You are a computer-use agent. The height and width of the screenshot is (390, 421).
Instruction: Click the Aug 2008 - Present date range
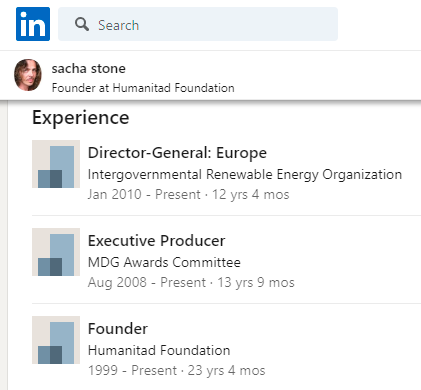tap(147, 282)
